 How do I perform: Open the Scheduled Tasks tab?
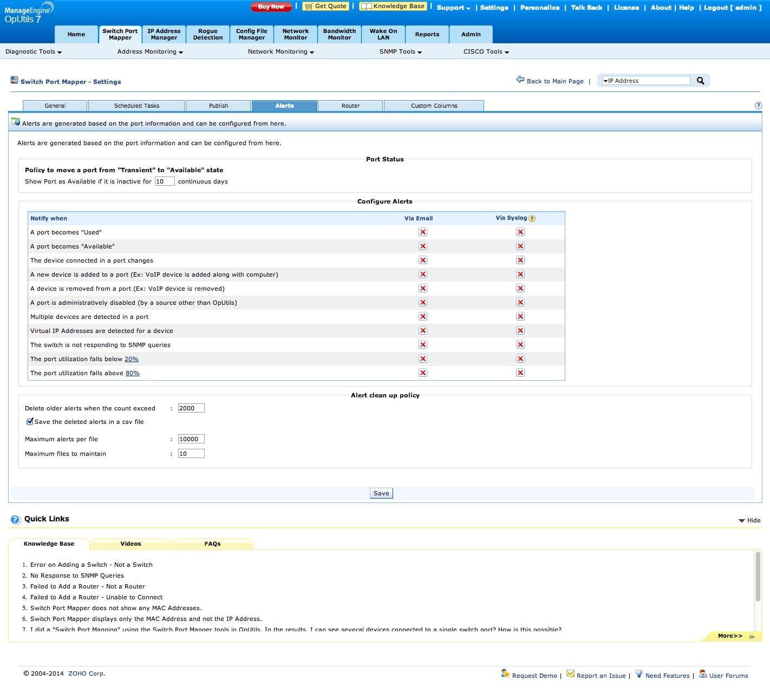[x=136, y=106]
